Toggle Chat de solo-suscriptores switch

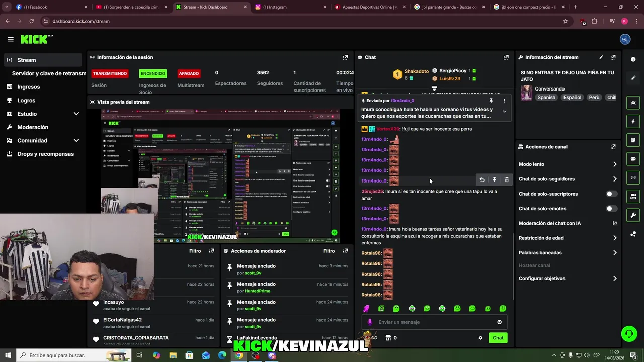611,194
